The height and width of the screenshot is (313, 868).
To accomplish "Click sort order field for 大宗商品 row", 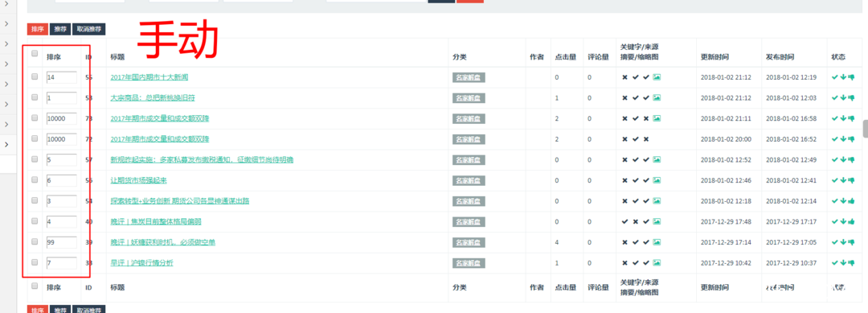I will (61, 97).
